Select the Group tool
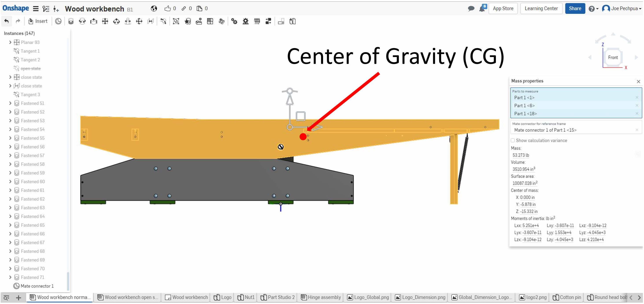 [176, 21]
